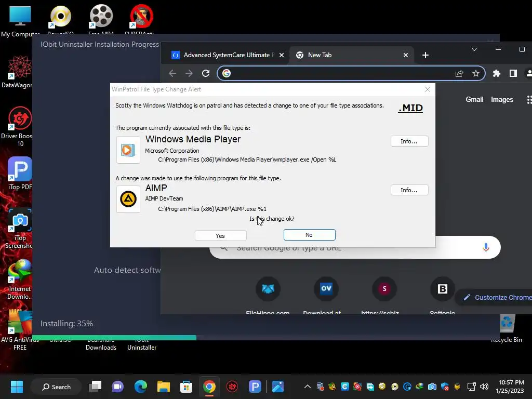Image resolution: width=532 pixels, height=399 pixels.
Task: Start voice search with microphone icon
Action: [486, 248]
